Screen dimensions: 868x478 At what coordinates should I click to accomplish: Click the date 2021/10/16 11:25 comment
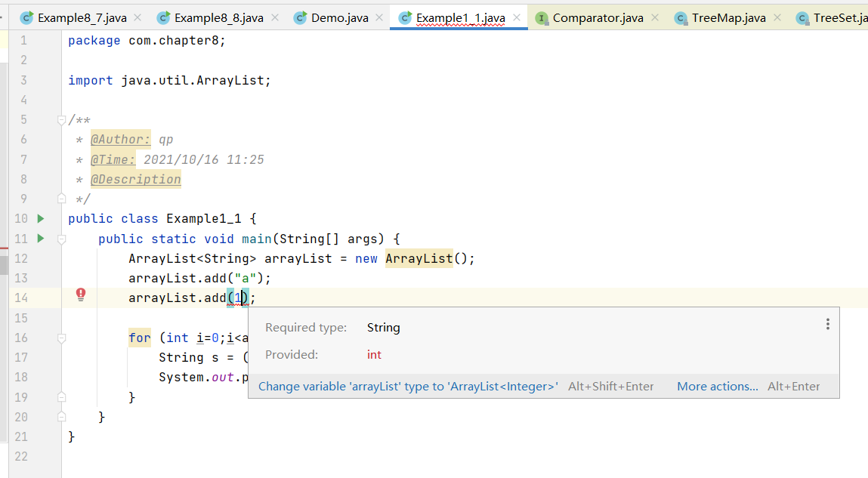204,159
